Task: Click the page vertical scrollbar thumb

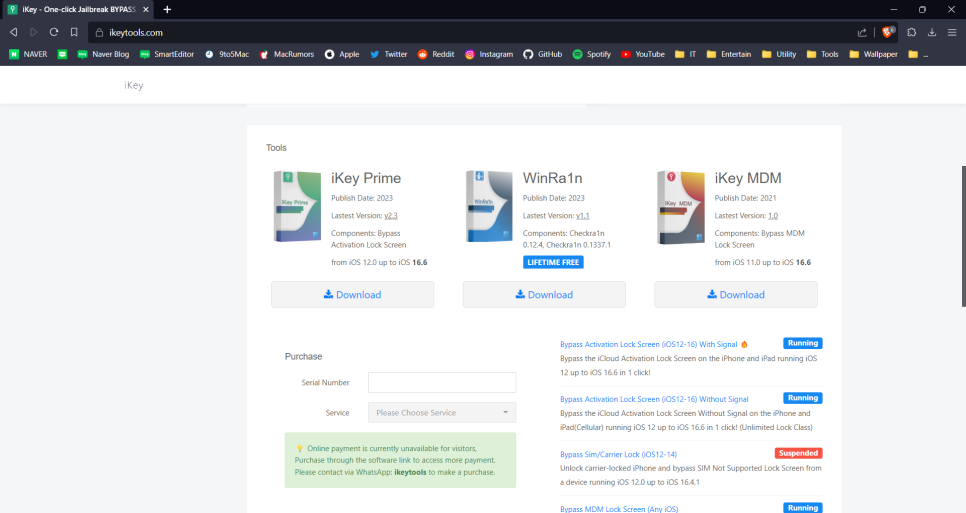Action: [x=964, y=236]
